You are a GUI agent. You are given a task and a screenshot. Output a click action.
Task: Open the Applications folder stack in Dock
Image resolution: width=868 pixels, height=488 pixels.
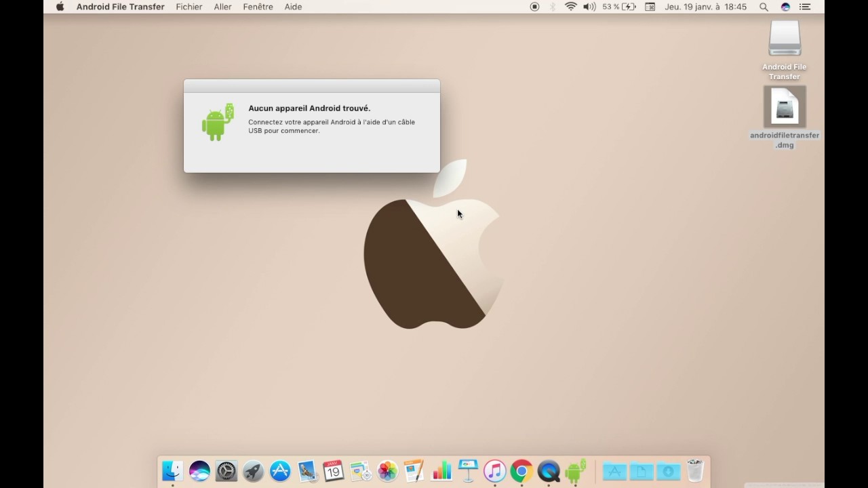pos(614,470)
